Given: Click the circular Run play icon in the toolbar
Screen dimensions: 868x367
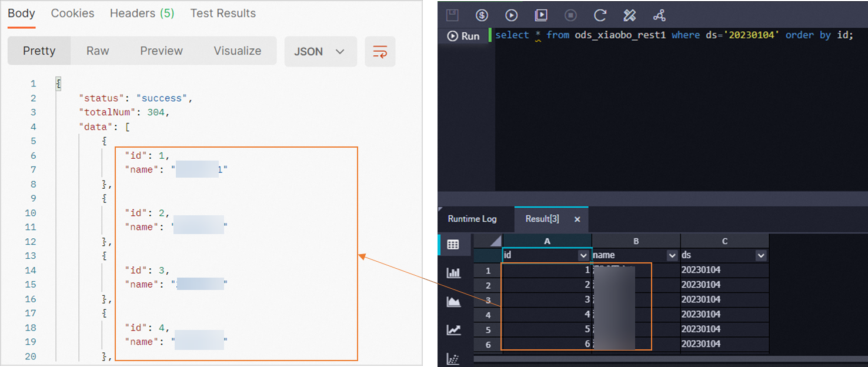Looking at the screenshot, I should tap(512, 15).
